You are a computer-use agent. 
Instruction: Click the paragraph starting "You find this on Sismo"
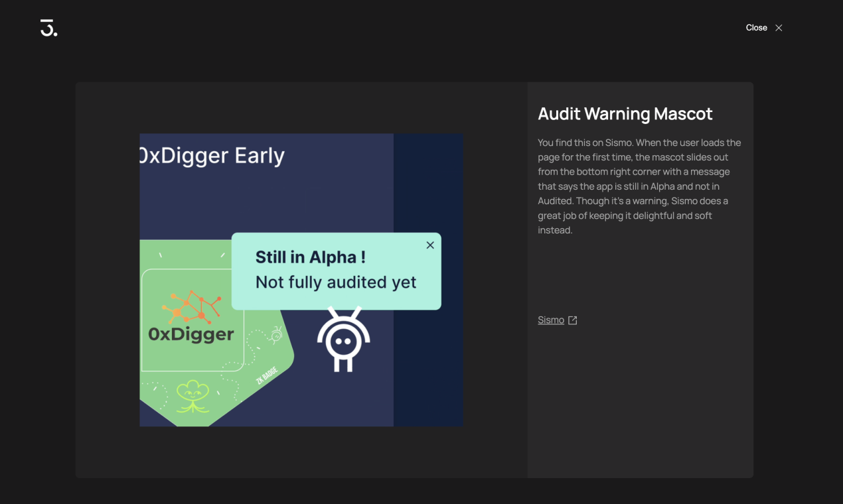point(639,186)
